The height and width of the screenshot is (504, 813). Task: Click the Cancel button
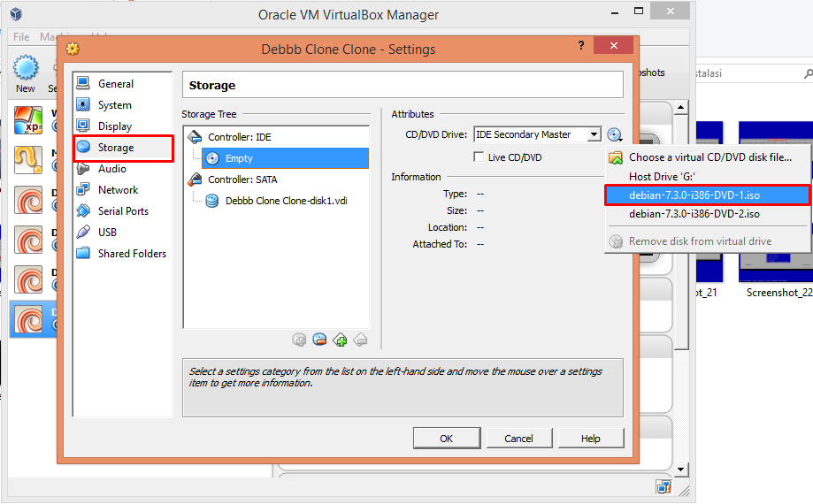518,439
